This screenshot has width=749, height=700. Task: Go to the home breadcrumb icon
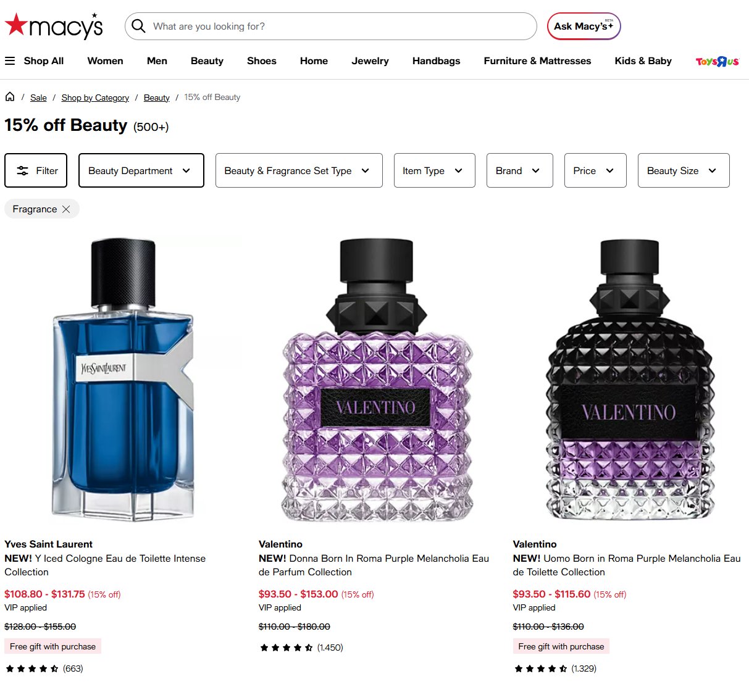pos(10,97)
